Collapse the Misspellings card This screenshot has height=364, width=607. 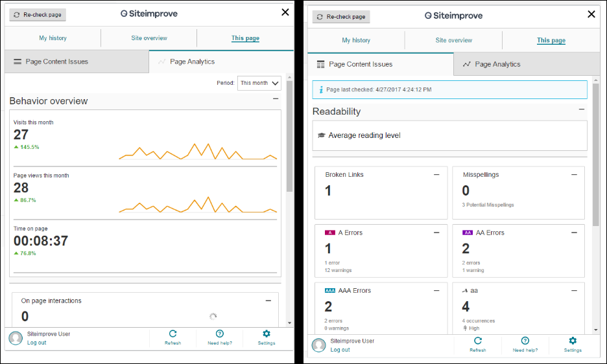point(574,175)
